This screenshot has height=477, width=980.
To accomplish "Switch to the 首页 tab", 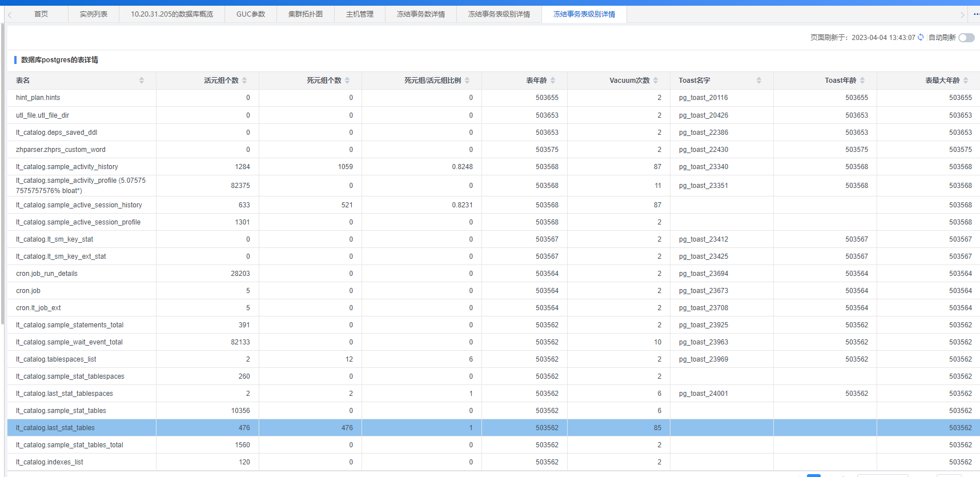I will coord(41,14).
